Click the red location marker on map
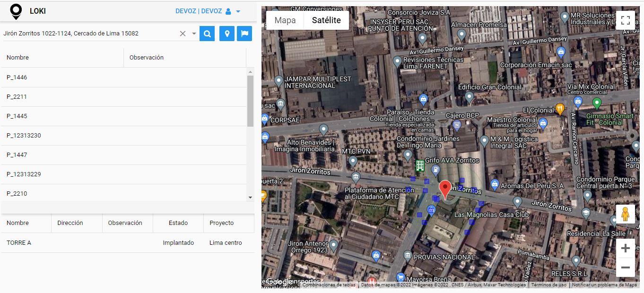Viewport: 644px width, 293px height. 444,190
